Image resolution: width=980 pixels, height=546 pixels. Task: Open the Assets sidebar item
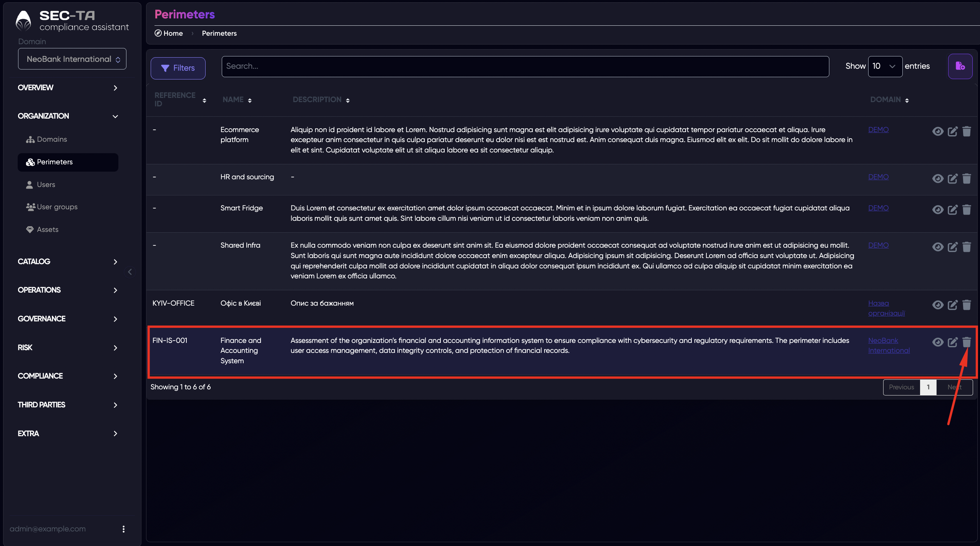(x=48, y=229)
